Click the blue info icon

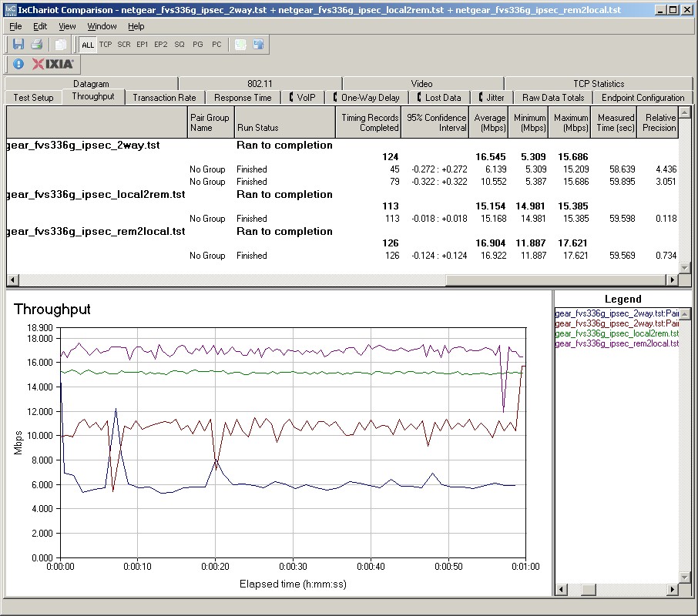click(18, 64)
